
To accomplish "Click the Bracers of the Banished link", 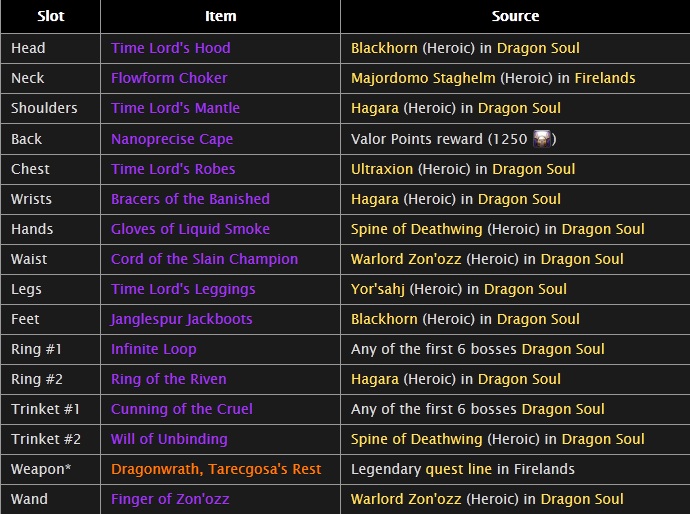I will (190, 199).
